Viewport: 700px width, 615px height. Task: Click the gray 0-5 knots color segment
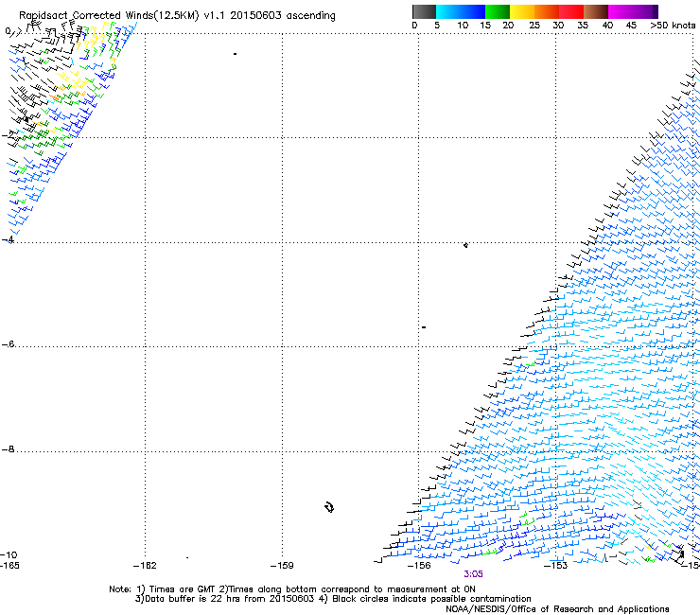[424, 11]
